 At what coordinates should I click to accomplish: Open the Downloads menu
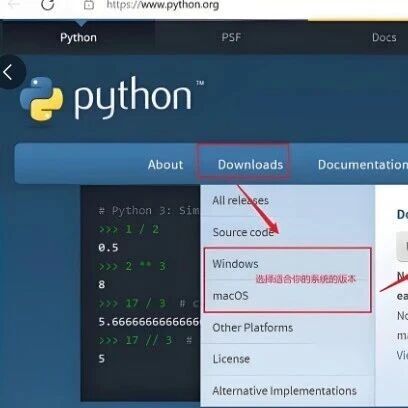[250, 165]
